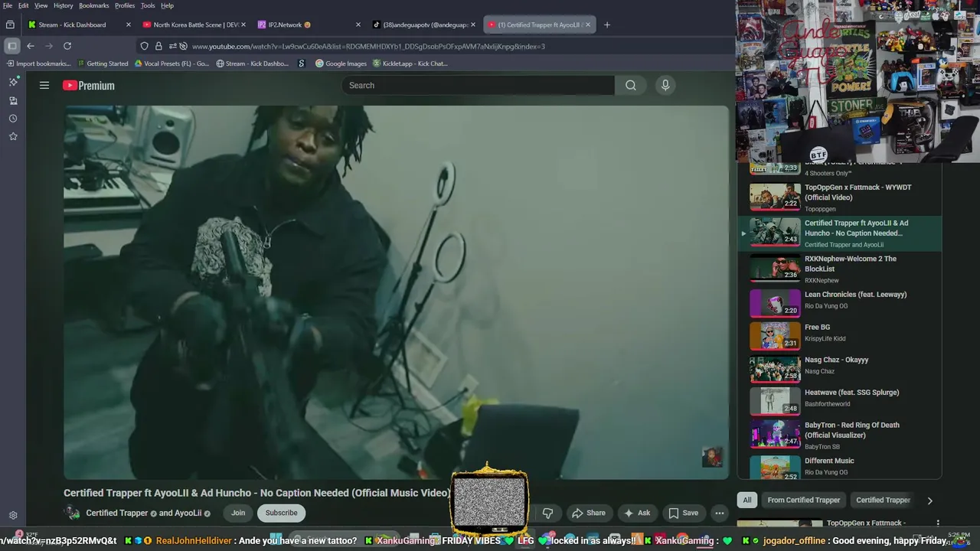Select the All filter chip
980x551 pixels.
point(747,500)
